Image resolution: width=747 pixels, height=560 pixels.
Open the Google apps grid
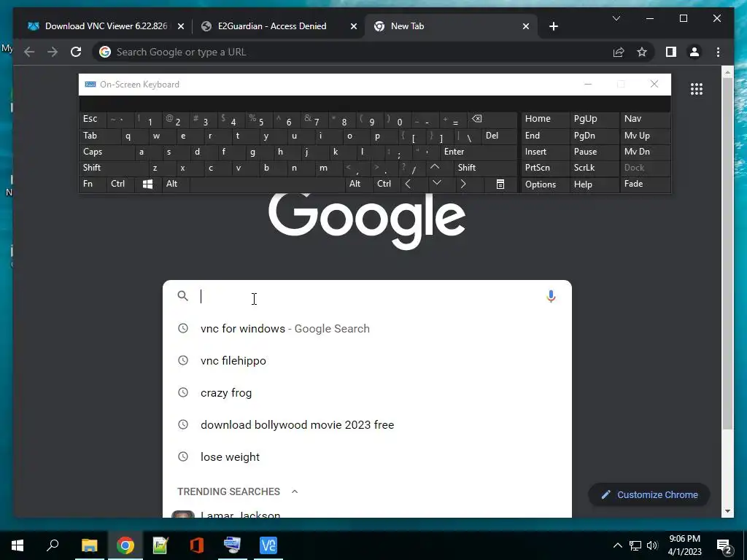tap(697, 89)
